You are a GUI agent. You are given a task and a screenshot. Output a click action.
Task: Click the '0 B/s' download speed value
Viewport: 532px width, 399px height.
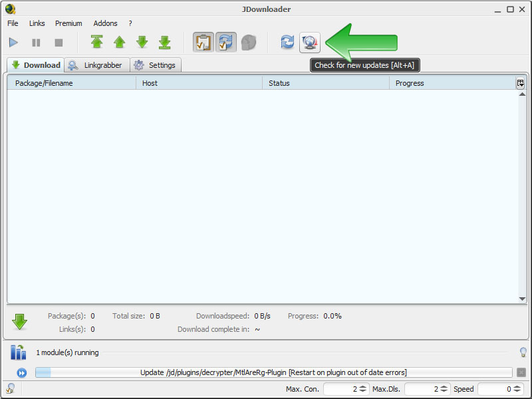point(262,316)
